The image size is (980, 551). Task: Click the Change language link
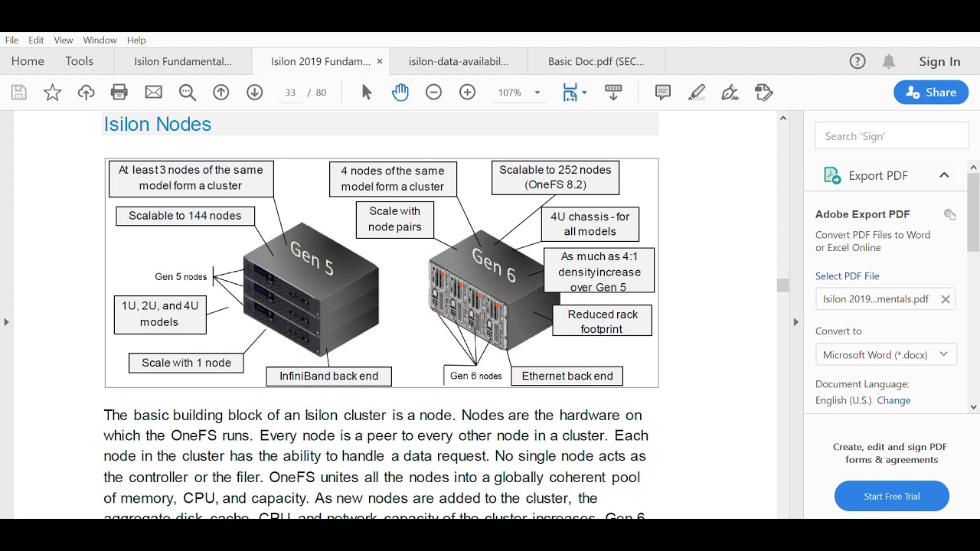(893, 400)
